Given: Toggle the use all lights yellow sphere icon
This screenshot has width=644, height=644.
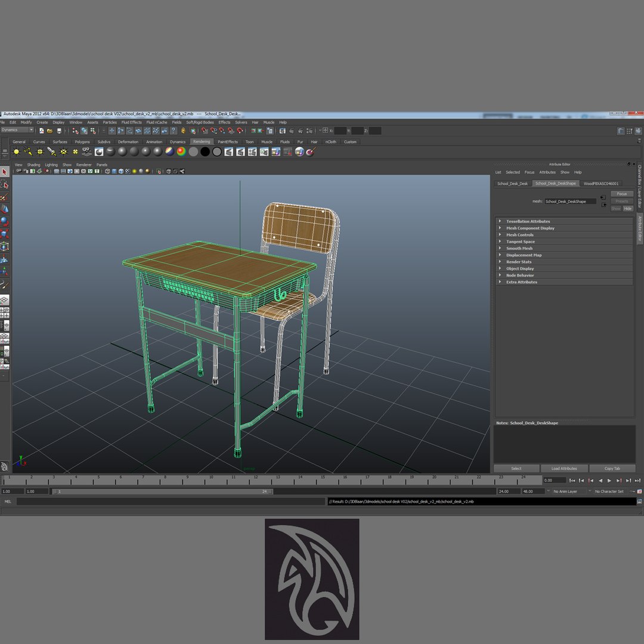Looking at the screenshot, I should pyautogui.click(x=134, y=171).
